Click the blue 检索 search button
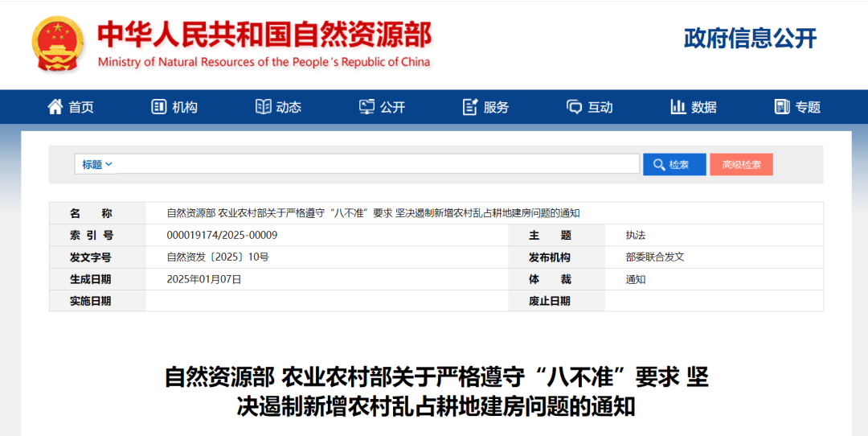868x436 pixels. pyautogui.click(x=674, y=165)
